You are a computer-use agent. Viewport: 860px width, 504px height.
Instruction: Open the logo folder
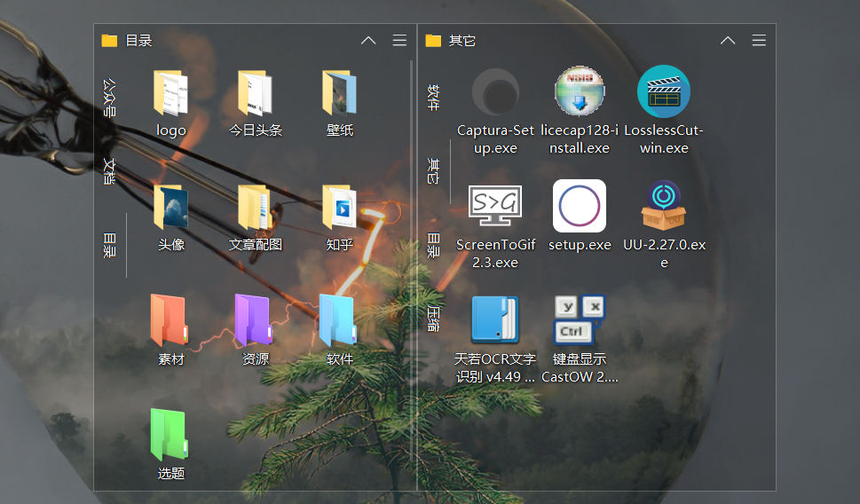[x=170, y=94]
